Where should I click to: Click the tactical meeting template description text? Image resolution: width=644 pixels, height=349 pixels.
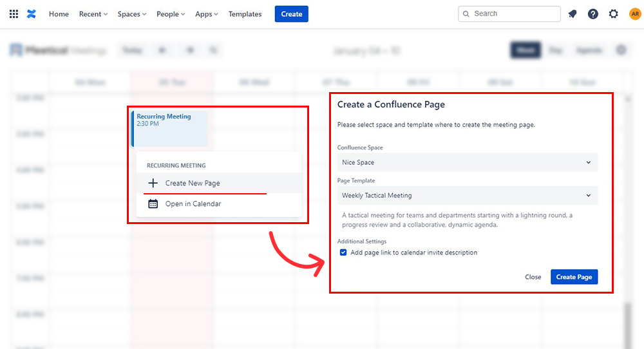click(x=457, y=220)
